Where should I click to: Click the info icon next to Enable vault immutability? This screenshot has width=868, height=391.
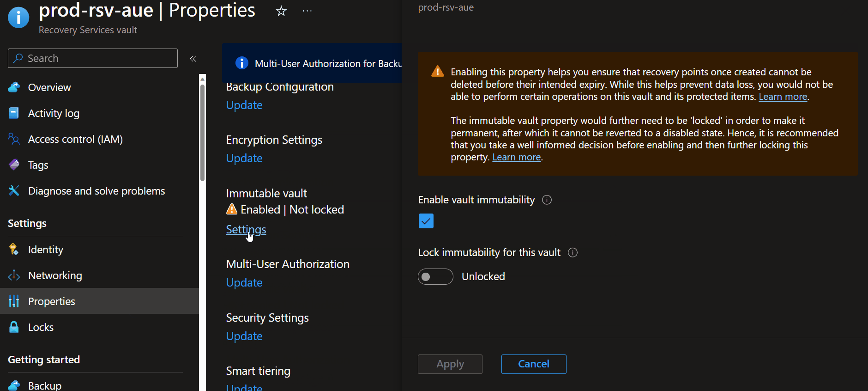click(x=547, y=200)
